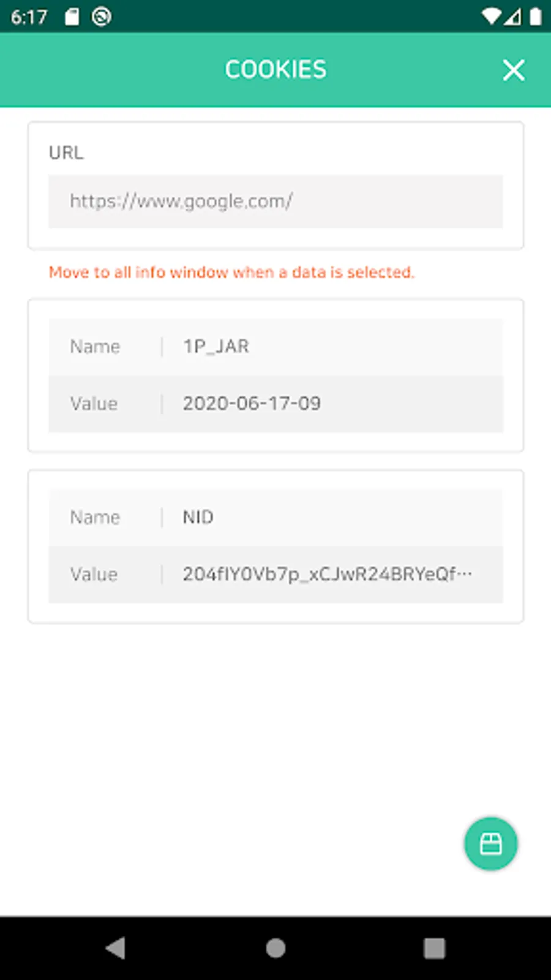Screen dimensions: 551x980
Task: Tap the green floating save button
Action: pos(490,843)
